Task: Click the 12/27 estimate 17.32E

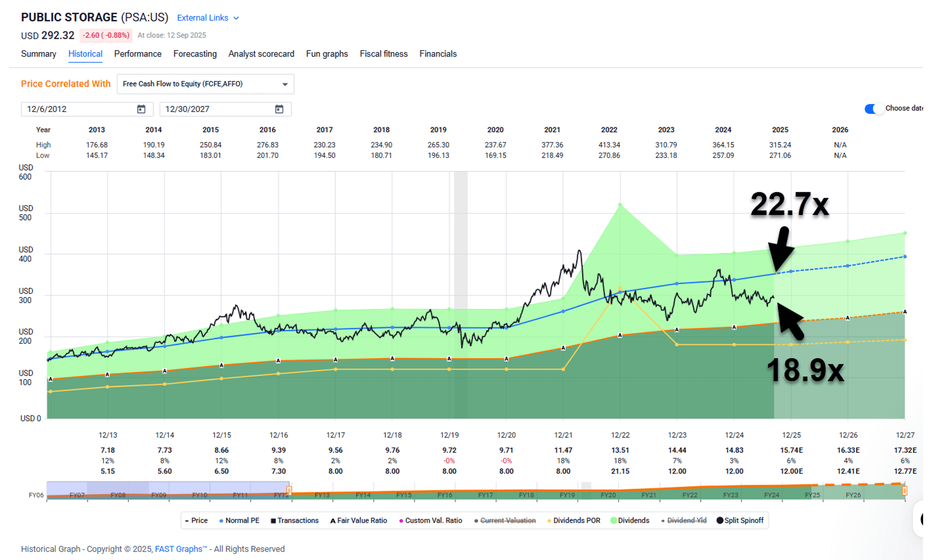Action: [905, 450]
